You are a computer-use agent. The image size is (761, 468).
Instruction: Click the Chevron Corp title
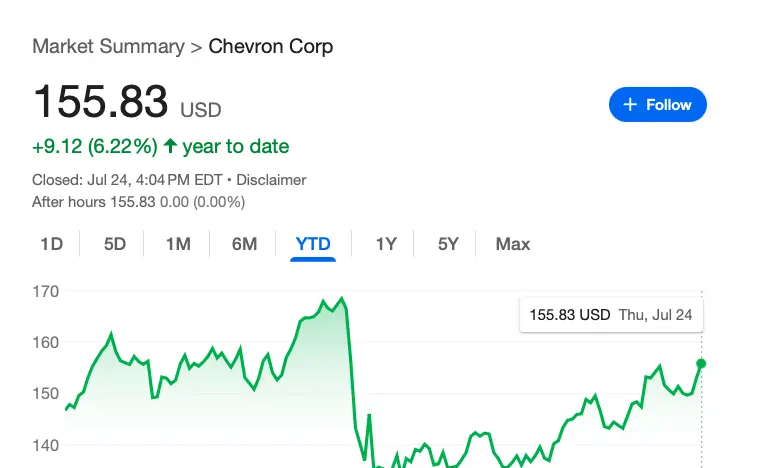point(271,47)
